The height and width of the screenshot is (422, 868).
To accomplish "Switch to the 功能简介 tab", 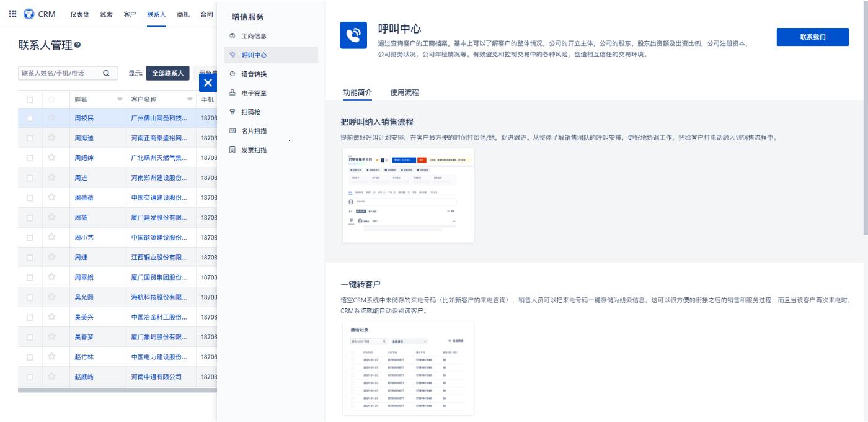I will pos(358,92).
